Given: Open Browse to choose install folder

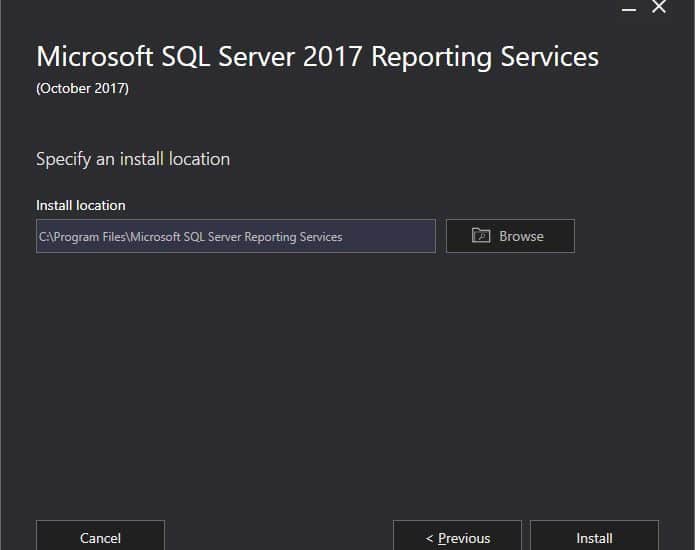Looking at the screenshot, I should point(510,236).
